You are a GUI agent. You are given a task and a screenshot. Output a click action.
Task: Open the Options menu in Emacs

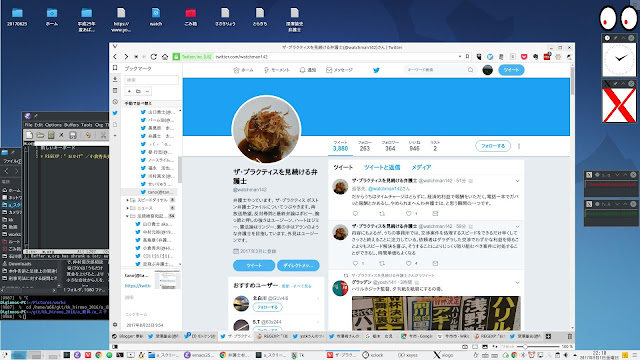(x=53, y=125)
